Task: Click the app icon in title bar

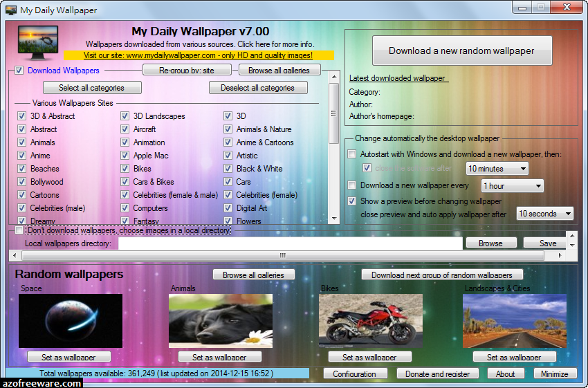Action: point(10,10)
